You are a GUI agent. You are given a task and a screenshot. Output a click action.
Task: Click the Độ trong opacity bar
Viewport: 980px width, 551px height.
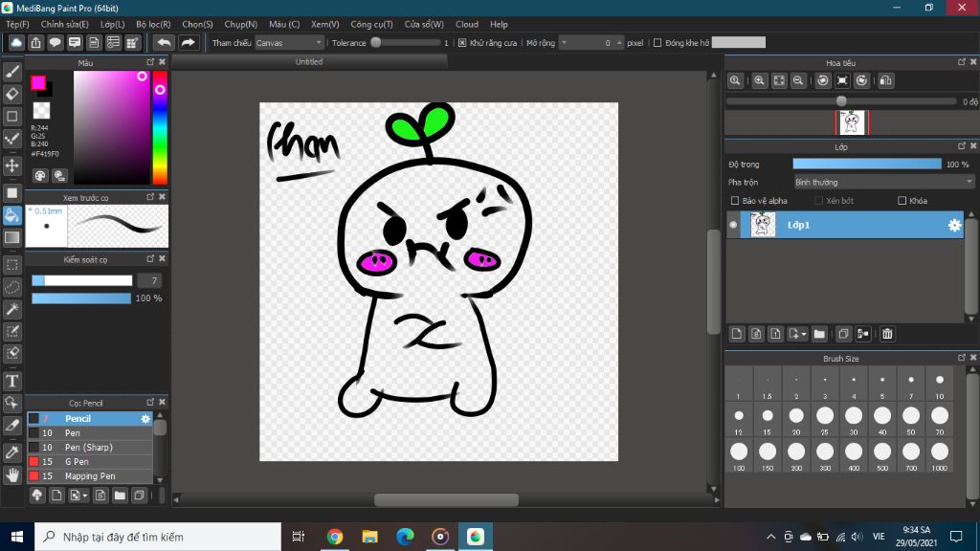pos(867,164)
